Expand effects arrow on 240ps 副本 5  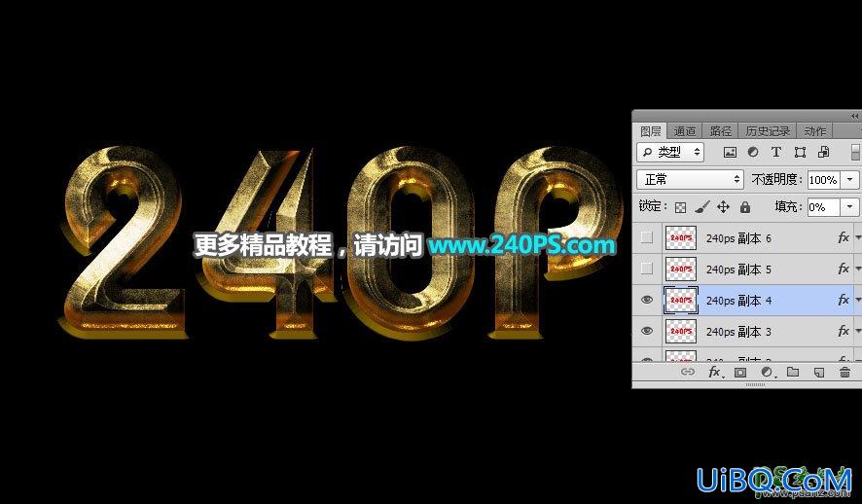coord(857,269)
